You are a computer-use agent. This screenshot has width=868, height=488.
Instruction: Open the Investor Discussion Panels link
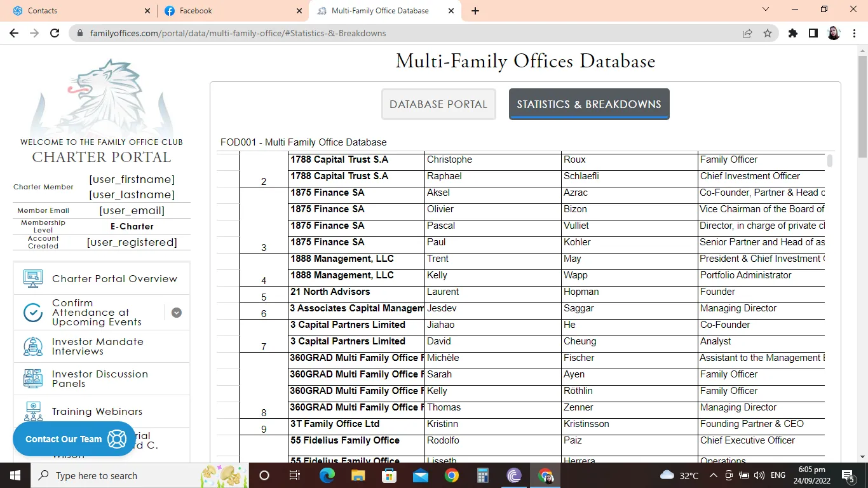pyautogui.click(x=100, y=379)
